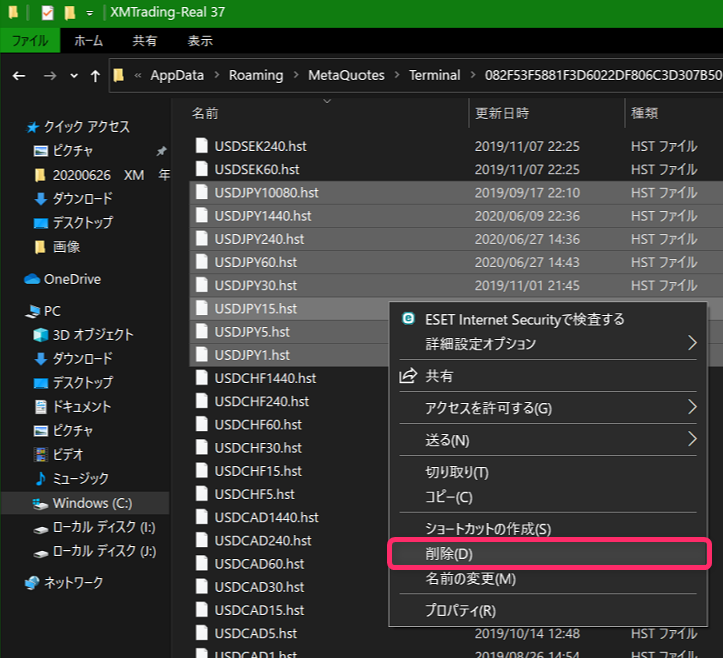This screenshot has height=658, width=723.
Task: Select the file USDJPY240.hst
Action: tap(259, 239)
